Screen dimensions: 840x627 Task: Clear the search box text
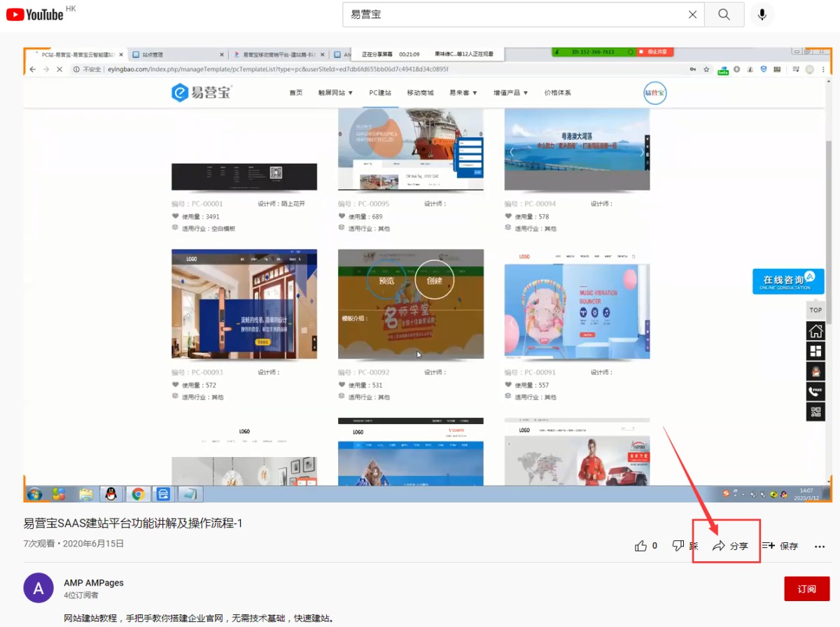coord(692,15)
